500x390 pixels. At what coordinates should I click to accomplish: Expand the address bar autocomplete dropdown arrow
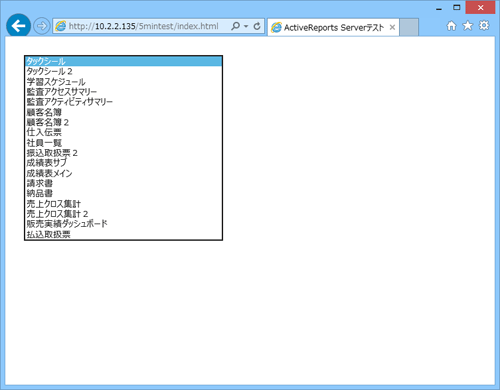tap(246, 26)
